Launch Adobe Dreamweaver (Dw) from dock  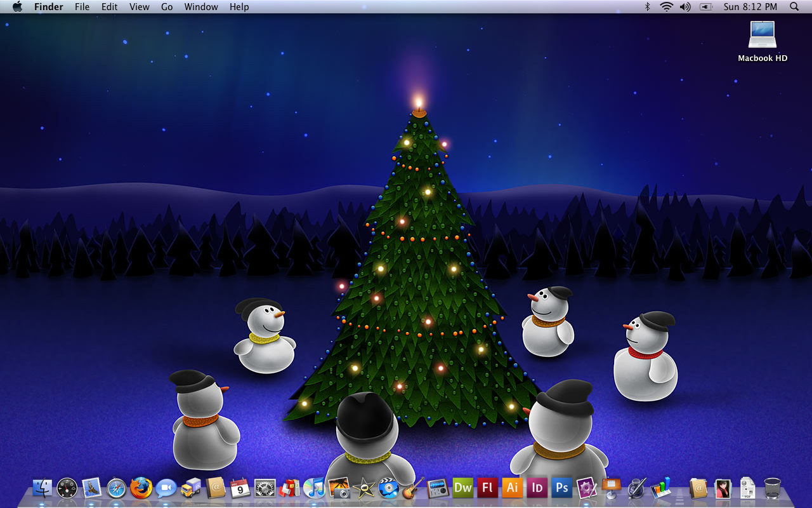463,488
